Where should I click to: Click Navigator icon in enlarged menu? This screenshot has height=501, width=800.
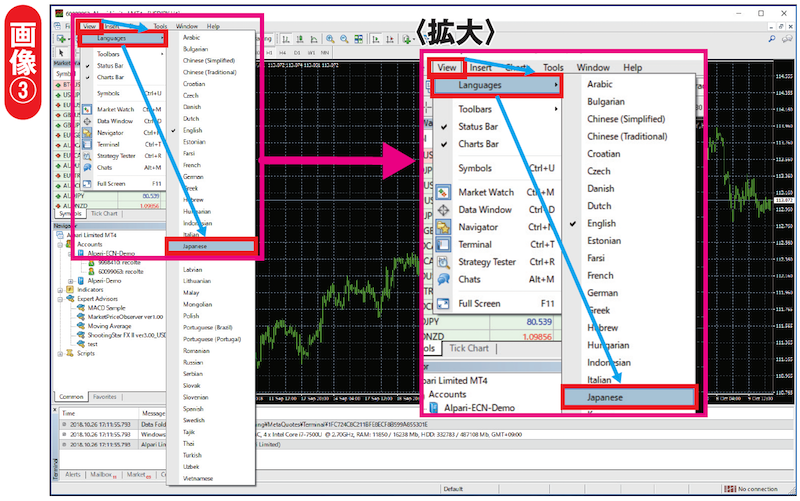(443, 227)
